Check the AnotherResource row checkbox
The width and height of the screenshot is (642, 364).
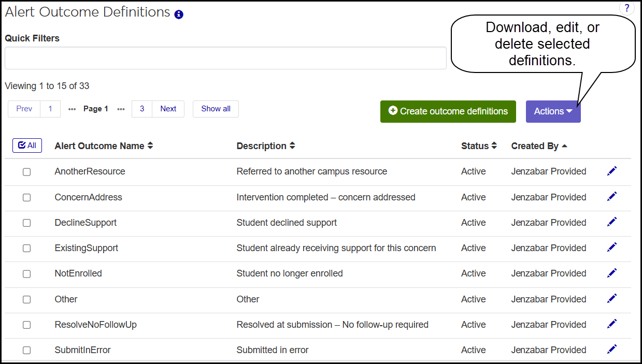click(x=26, y=172)
